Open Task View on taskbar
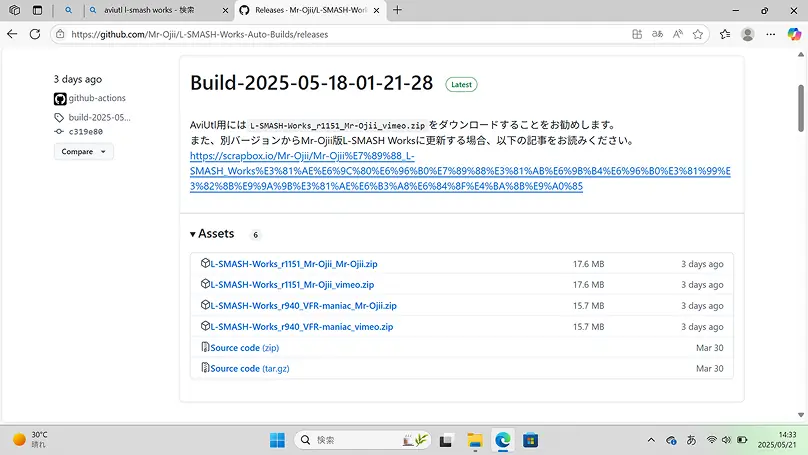Viewport: 808px width, 455px height. pos(446,441)
